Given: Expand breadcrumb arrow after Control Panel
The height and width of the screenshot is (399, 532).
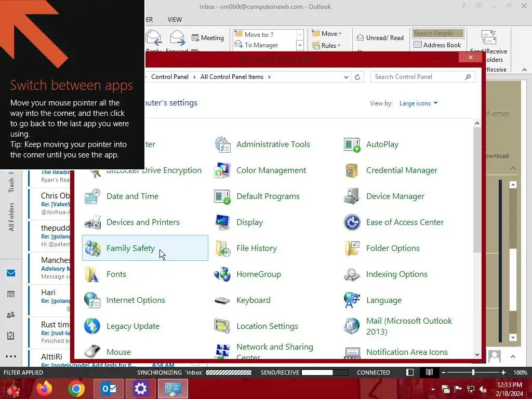Looking at the screenshot, I should pos(195,77).
